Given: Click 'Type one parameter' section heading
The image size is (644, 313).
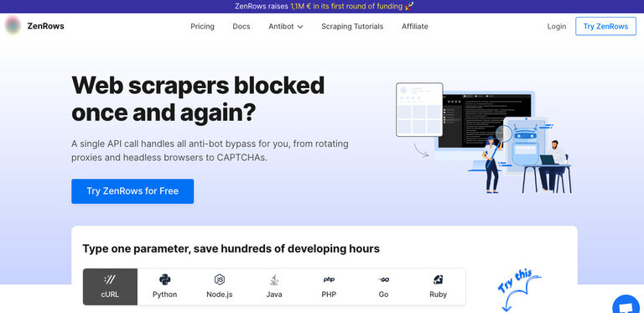Looking at the screenshot, I should pyautogui.click(x=231, y=248).
